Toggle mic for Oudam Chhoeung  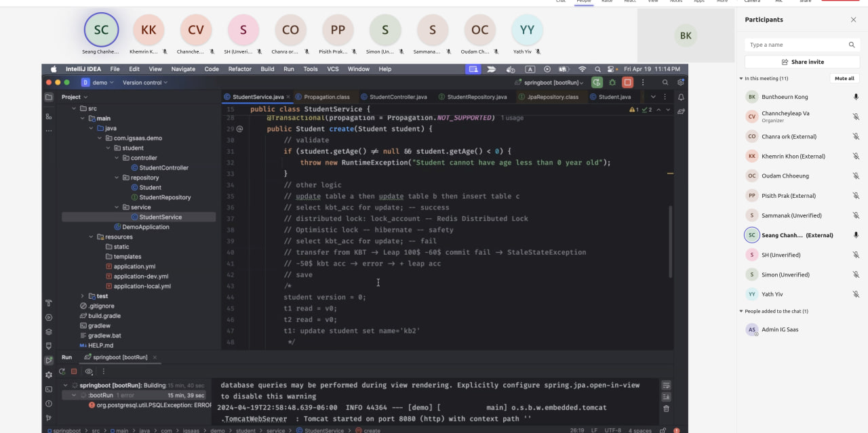coord(856,176)
